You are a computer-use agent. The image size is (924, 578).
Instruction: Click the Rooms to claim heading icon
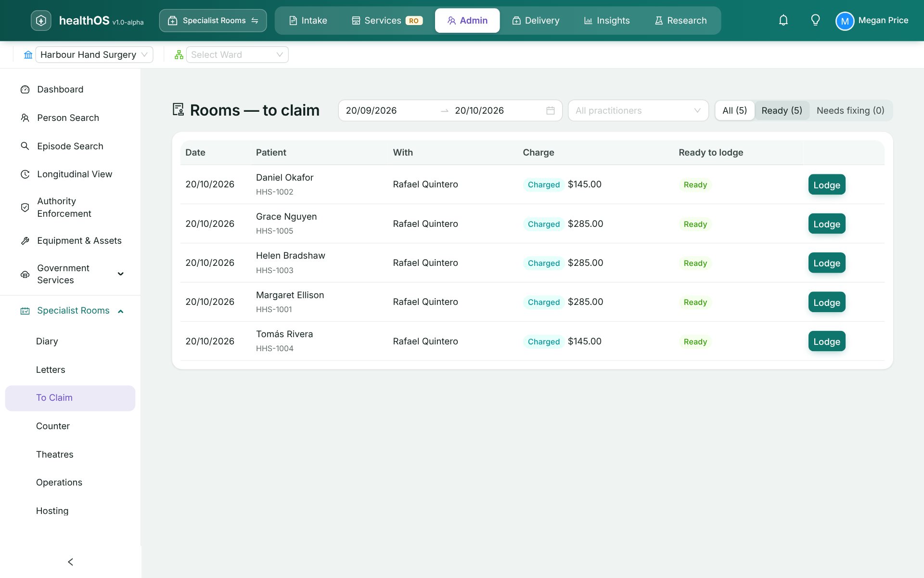178,110
